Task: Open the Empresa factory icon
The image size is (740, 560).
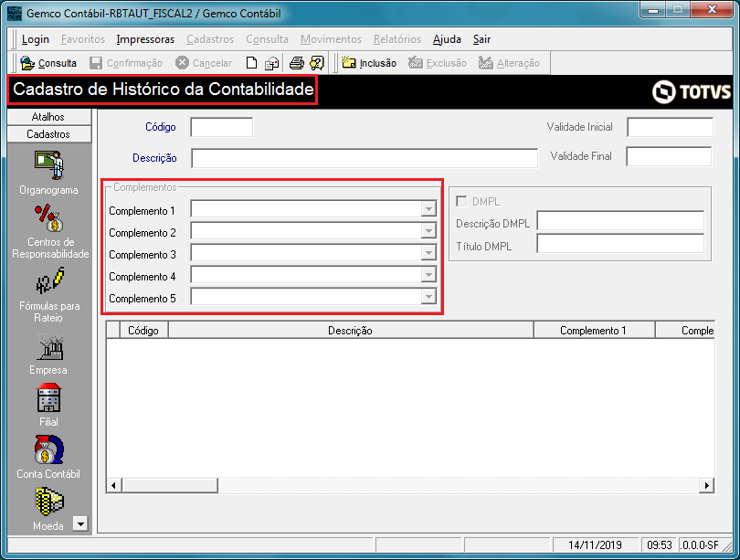Action: [x=49, y=347]
